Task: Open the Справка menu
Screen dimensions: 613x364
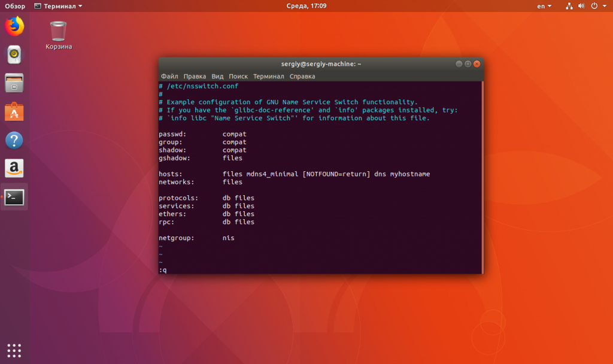Action: coord(302,76)
